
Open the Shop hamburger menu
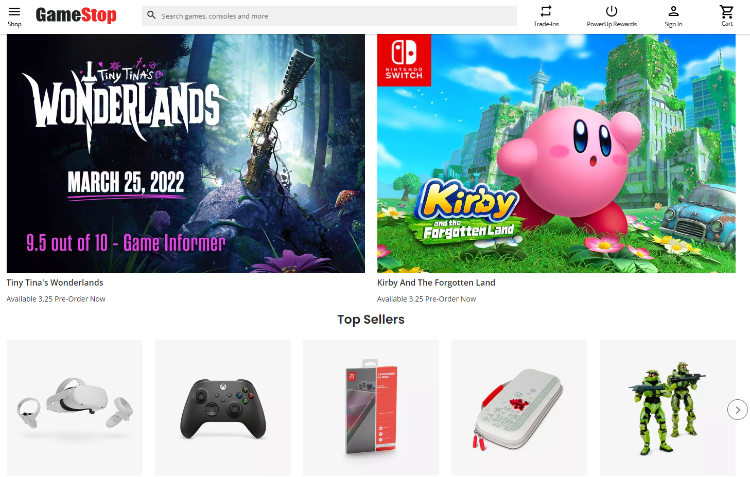click(14, 11)
